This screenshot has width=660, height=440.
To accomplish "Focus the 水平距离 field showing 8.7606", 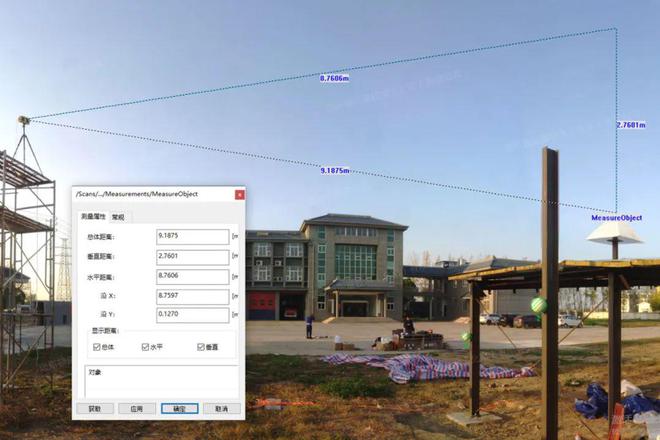I will (192, 277).
